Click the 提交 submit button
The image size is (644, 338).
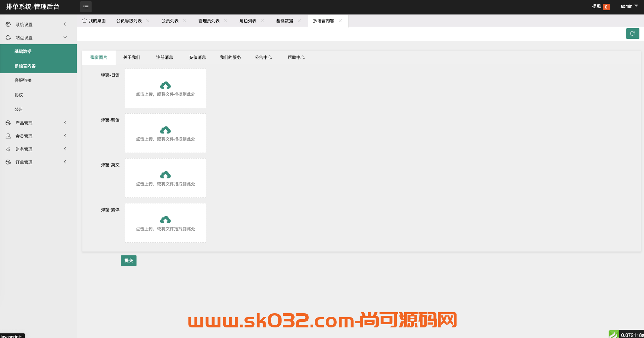[129, 261]
